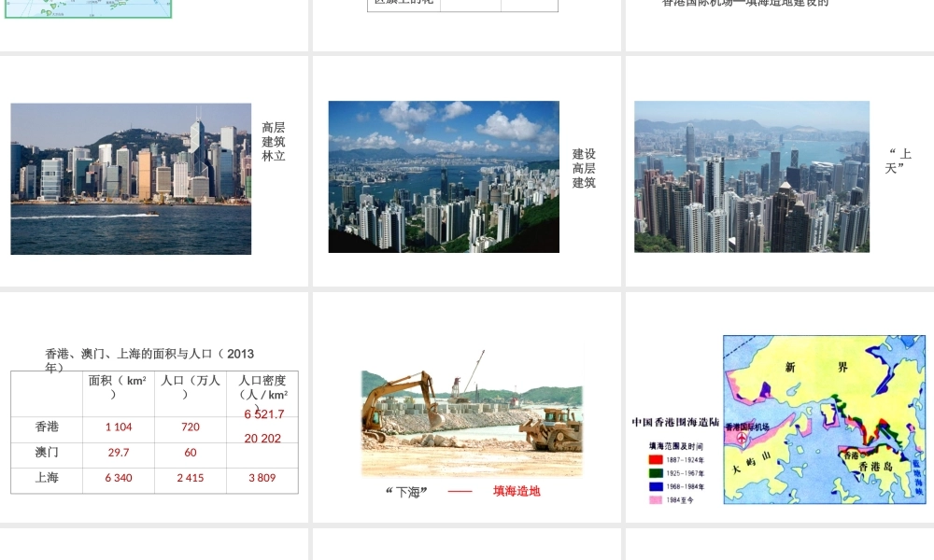Click the “上天” caption text
934x560 pixels.
click(x=899, y=161)
